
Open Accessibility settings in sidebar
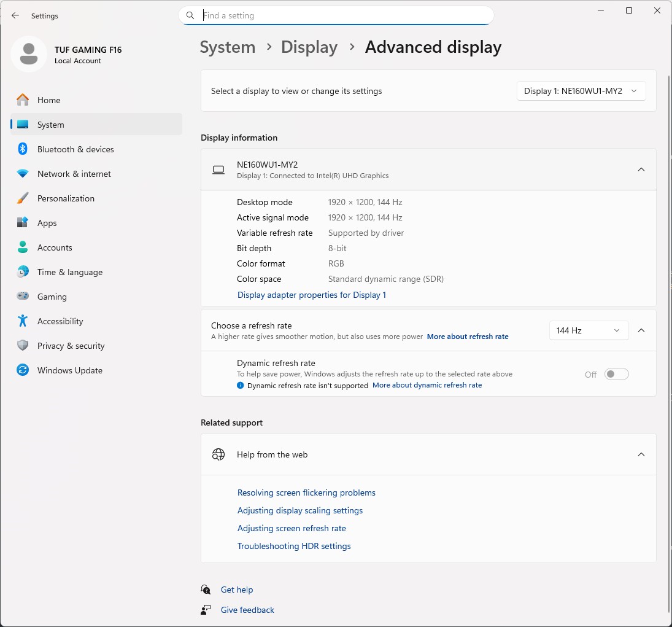point(96,321)
